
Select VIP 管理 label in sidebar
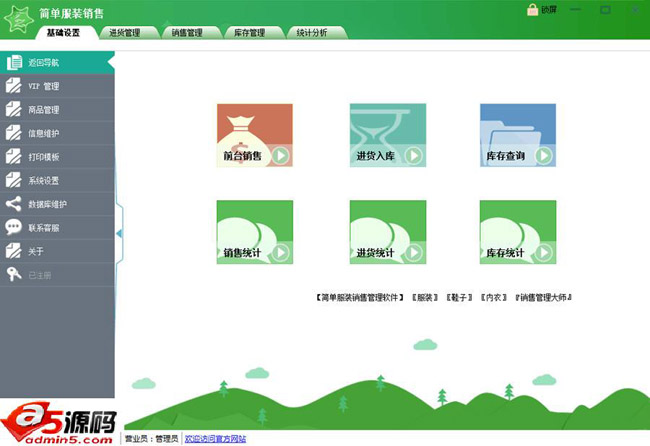point(44,86)
